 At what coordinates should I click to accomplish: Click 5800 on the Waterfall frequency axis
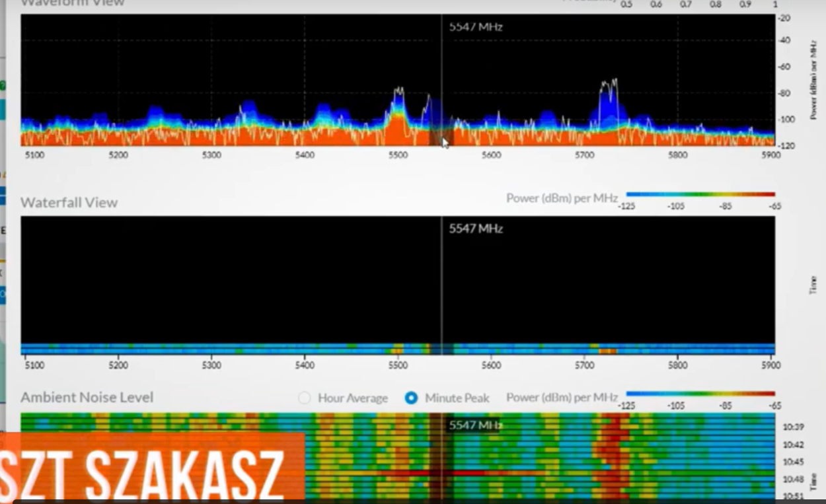tap(678, 365)
